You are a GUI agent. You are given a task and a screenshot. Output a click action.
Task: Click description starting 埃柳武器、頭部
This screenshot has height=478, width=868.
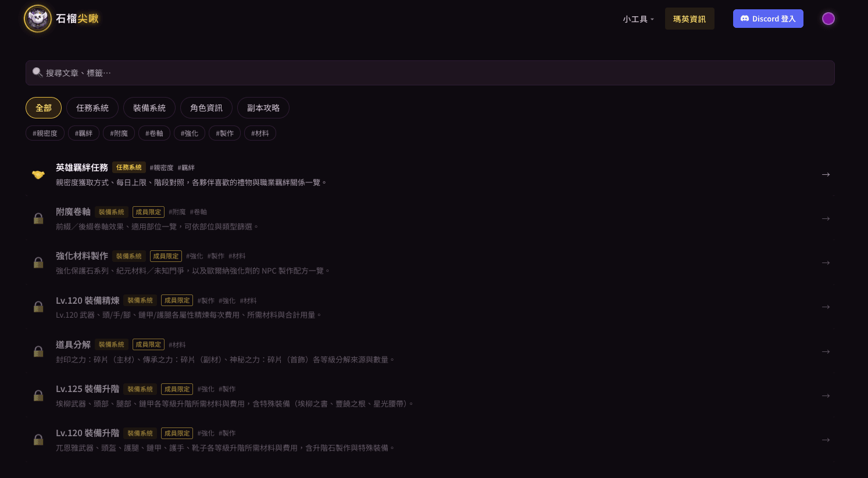pos(235,404)
